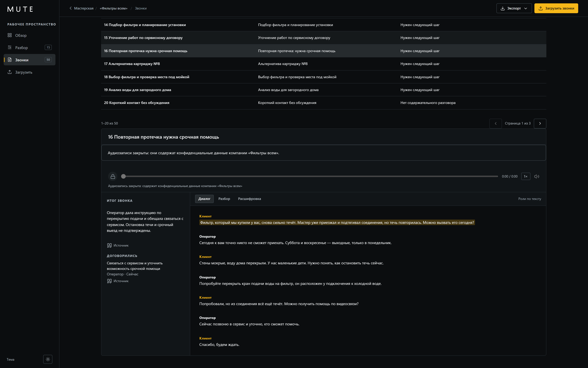Open call 20 Короткий контакт row
The image size is (588, 368).
tap(323, 103)
